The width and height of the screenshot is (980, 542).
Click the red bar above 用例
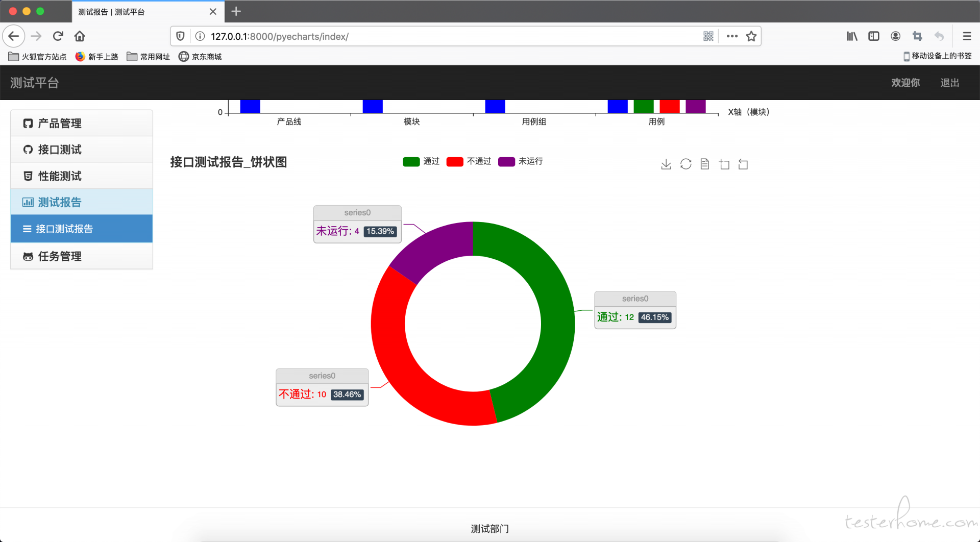click(x=670, y=106)
